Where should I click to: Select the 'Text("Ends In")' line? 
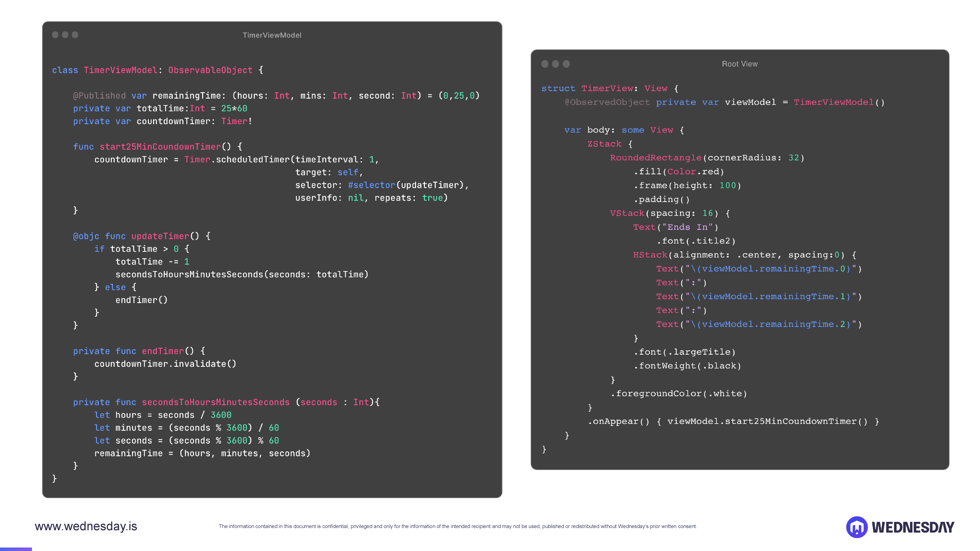pyautogui.click(x=676, y=227)
